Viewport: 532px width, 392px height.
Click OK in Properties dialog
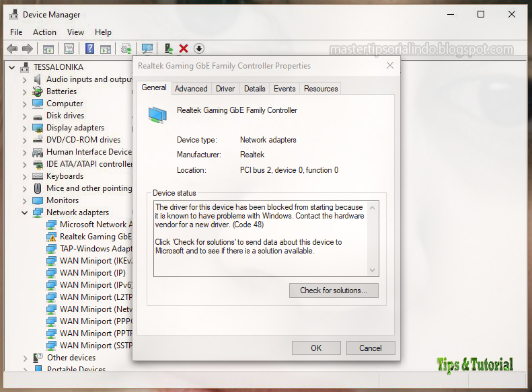point(316,348)
